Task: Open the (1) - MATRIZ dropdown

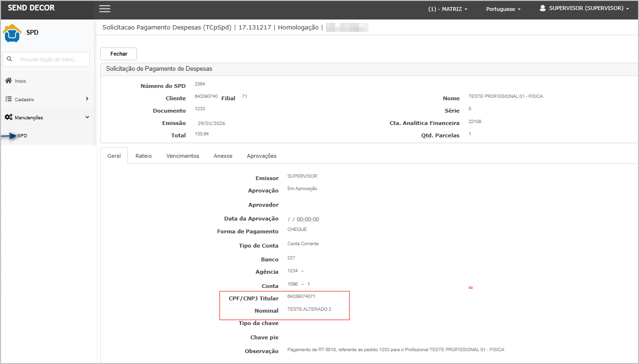Action: [x=447, y=9]
